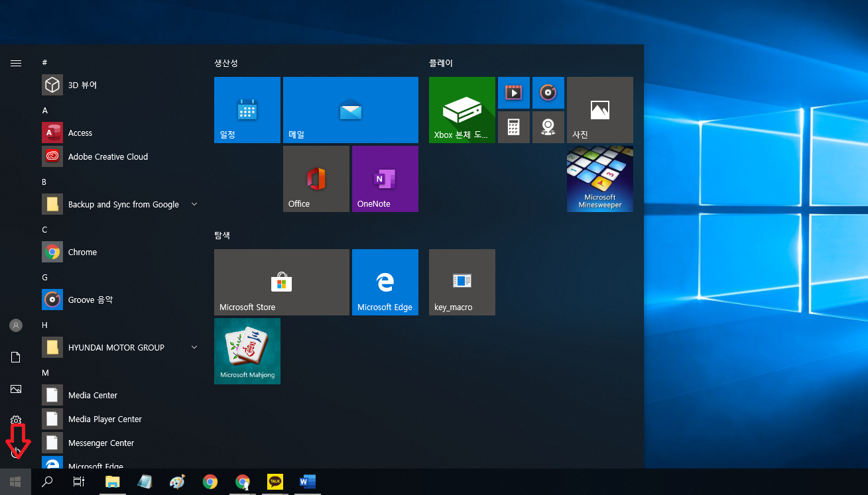Open the 메일 mail tile

tap(351, 110)
